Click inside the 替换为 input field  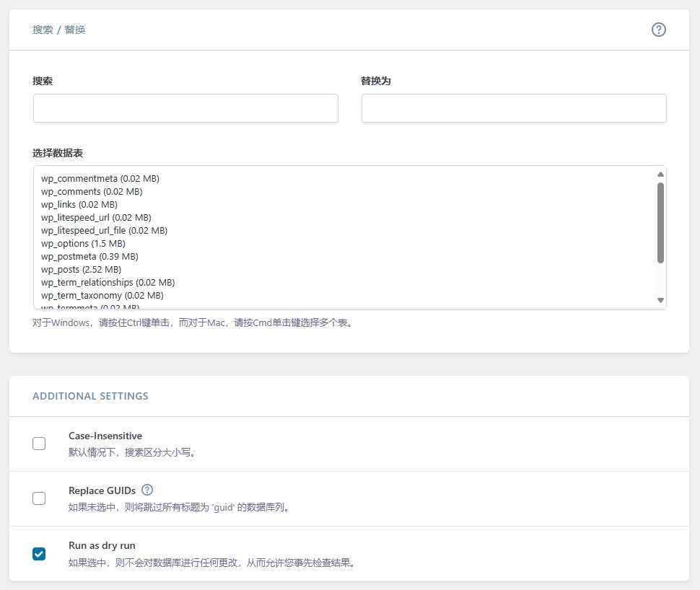pos(513,107)
